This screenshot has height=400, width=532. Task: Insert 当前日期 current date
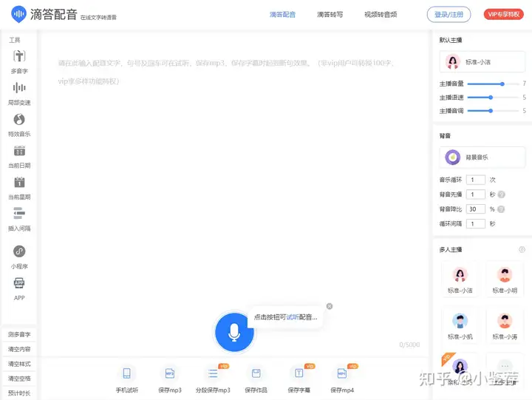tap(19, 156)
